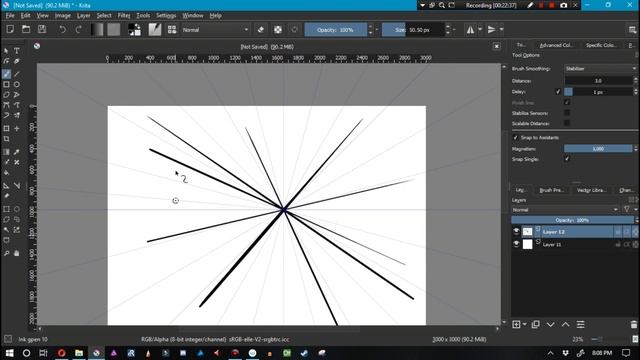Viewport: 640px width, 360px height.
Task: Move layer down
Action: coord(551,324)
